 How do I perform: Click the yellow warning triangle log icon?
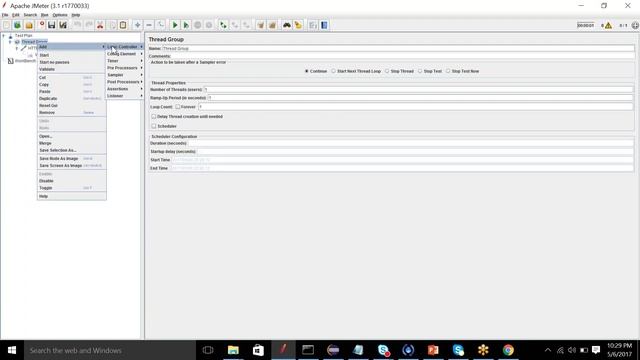tap(608, 26)
